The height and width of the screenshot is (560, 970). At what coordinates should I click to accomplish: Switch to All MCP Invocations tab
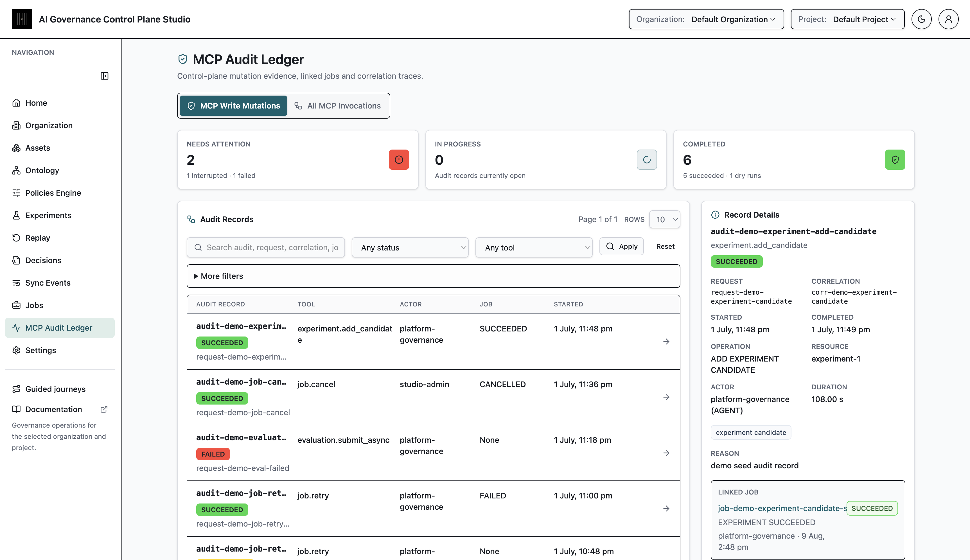338,106
